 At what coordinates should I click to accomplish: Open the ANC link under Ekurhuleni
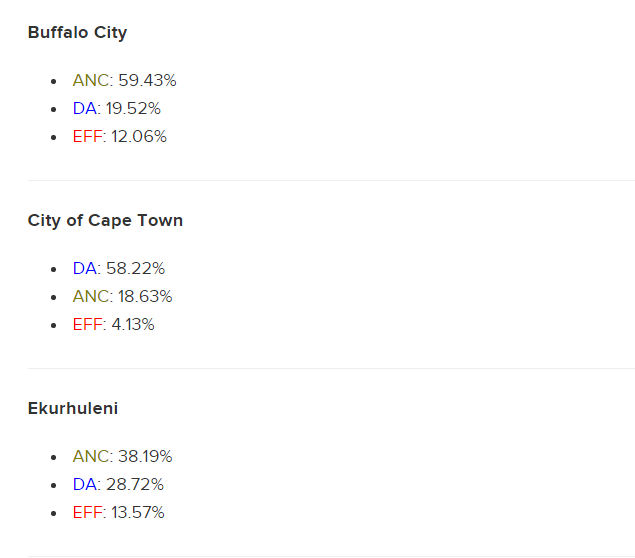click(91, 456)
